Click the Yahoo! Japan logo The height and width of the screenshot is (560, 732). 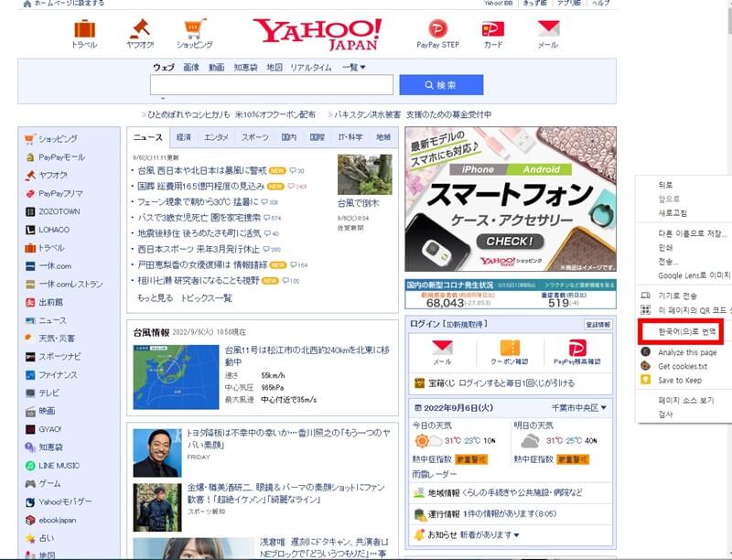(x=318, y=34)
